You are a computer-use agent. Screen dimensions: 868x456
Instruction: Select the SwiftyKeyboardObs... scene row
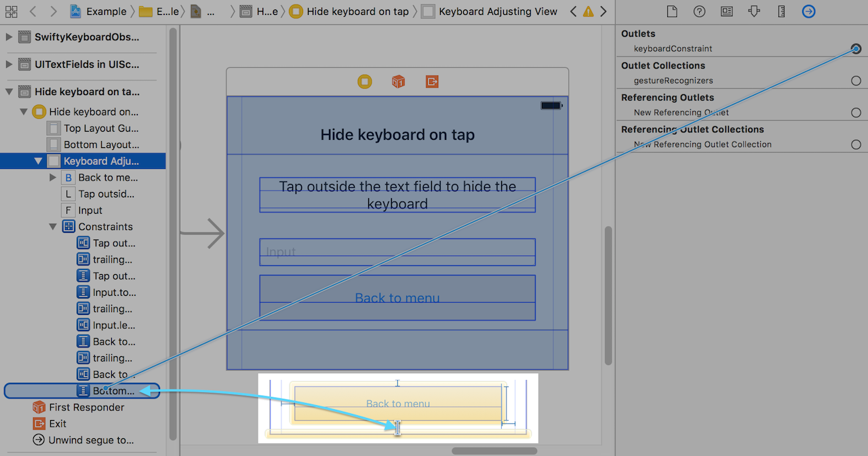pyautogui.click(x=79, y=37)
